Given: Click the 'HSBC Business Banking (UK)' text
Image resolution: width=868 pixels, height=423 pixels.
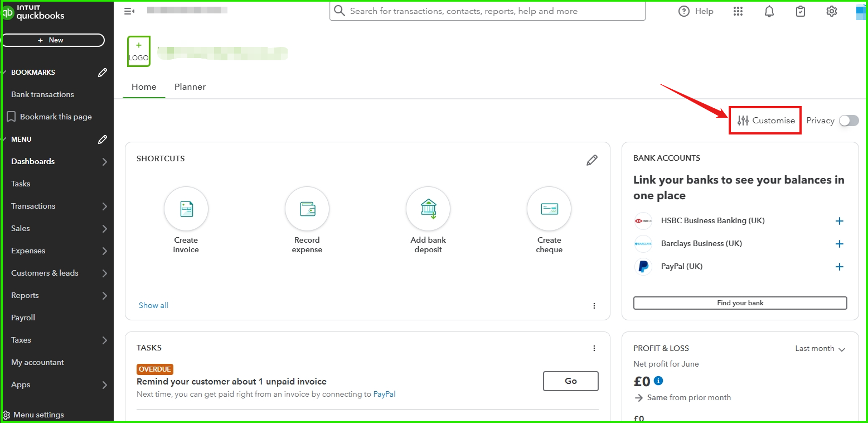Looking at the screenshot, I should point(713,221).
